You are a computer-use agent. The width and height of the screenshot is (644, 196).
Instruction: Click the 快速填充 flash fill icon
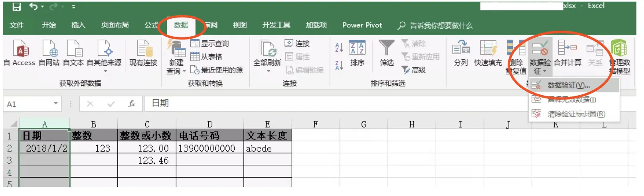coord(488,53)
